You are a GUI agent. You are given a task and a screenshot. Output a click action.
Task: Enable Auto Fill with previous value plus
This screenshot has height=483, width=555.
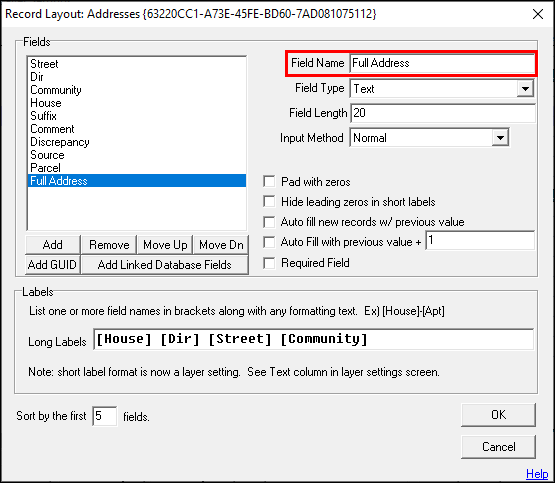(x=269, y=242)
